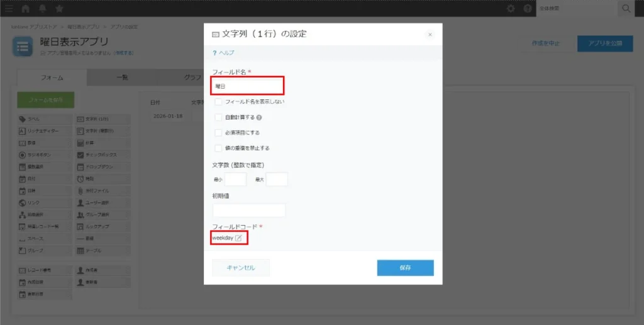The width and height of the screenshot is (644, 325).
Task: Switch to the 一覧 tab
Action: pyautogui.click(x=122, y=77)
